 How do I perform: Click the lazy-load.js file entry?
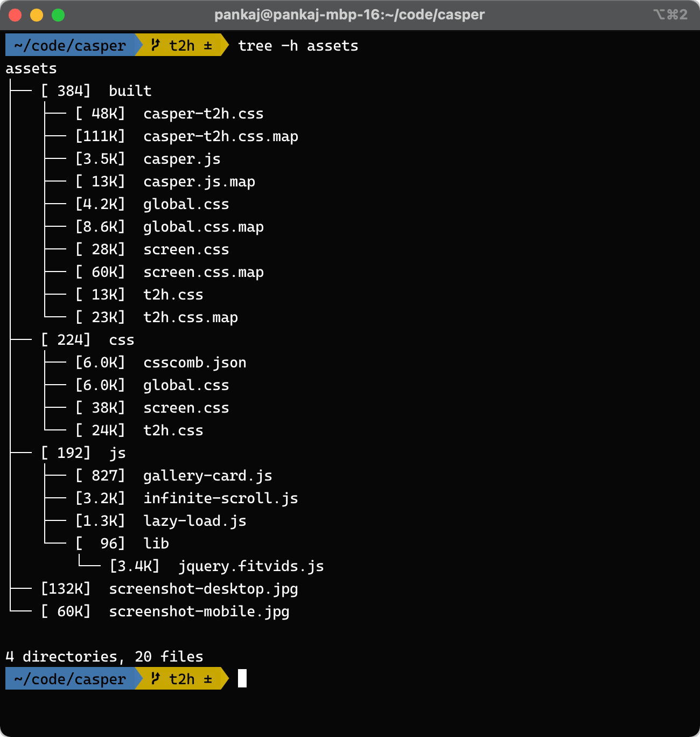(195, 521)
